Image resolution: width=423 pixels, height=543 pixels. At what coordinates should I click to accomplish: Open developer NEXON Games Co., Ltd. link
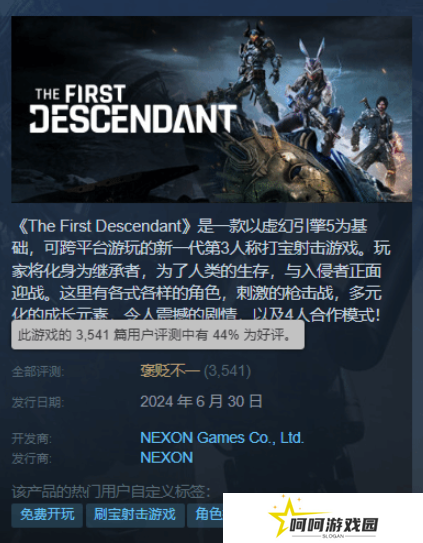tap(222, 438)
